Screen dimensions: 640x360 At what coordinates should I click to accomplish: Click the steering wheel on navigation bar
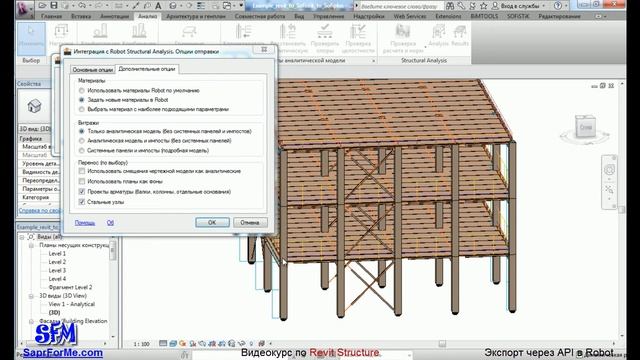(609, 169)
